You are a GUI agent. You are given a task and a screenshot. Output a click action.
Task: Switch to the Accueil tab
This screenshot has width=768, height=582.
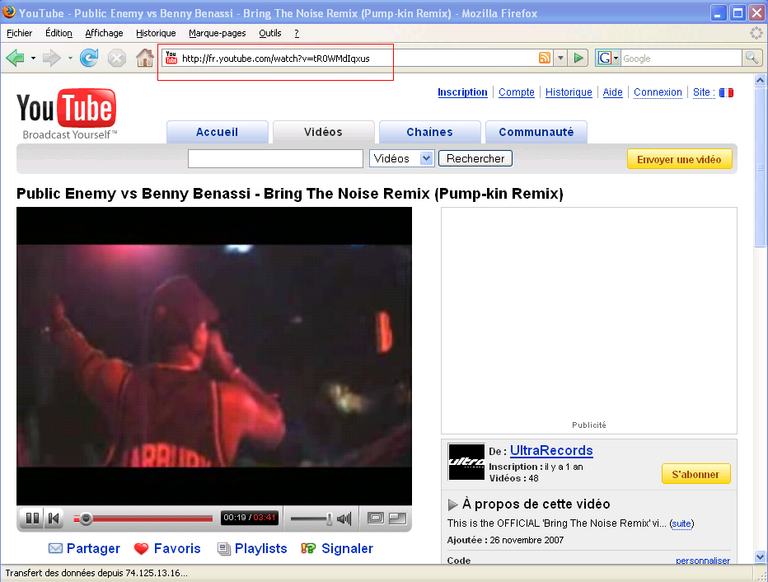217,132
